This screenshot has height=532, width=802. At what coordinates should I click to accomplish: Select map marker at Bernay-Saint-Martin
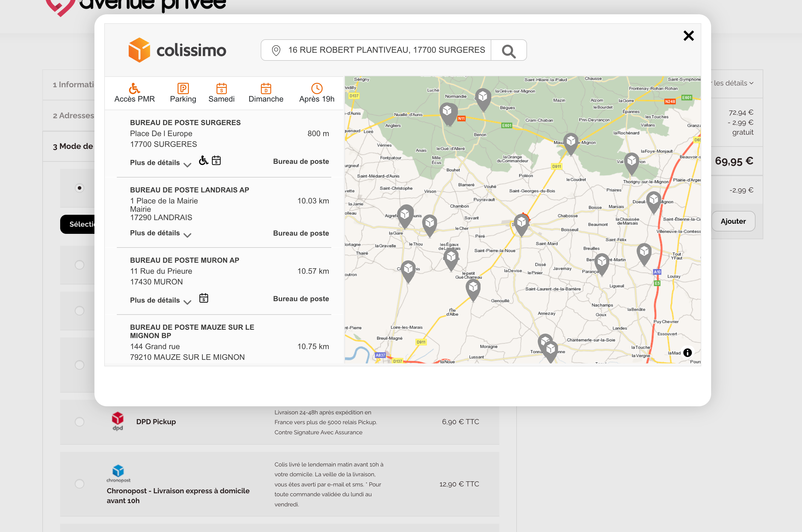pos(602,264)
